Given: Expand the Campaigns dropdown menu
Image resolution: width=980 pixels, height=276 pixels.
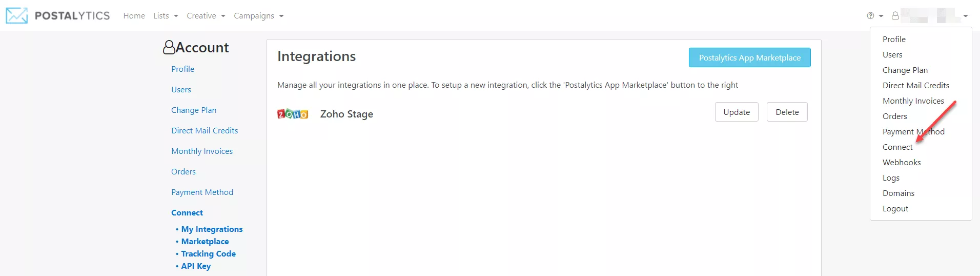Looking at the screenshot, I should click(259, 16).
